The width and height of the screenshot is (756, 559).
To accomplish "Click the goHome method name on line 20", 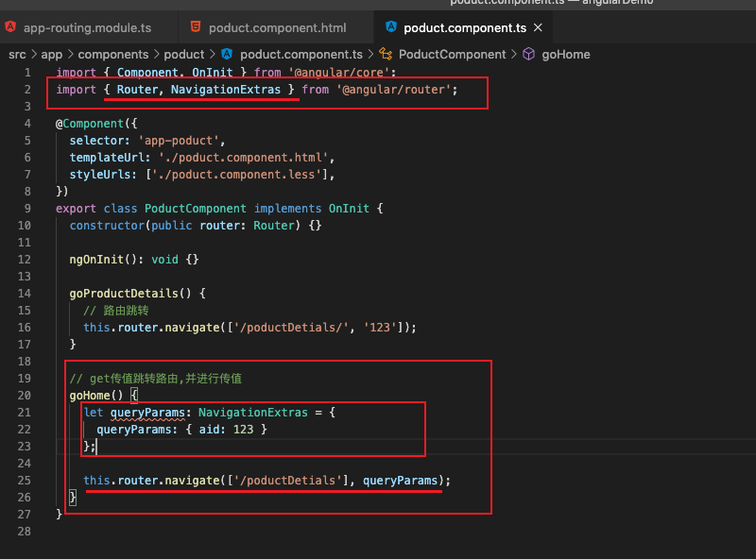I will tap(90, 396).
